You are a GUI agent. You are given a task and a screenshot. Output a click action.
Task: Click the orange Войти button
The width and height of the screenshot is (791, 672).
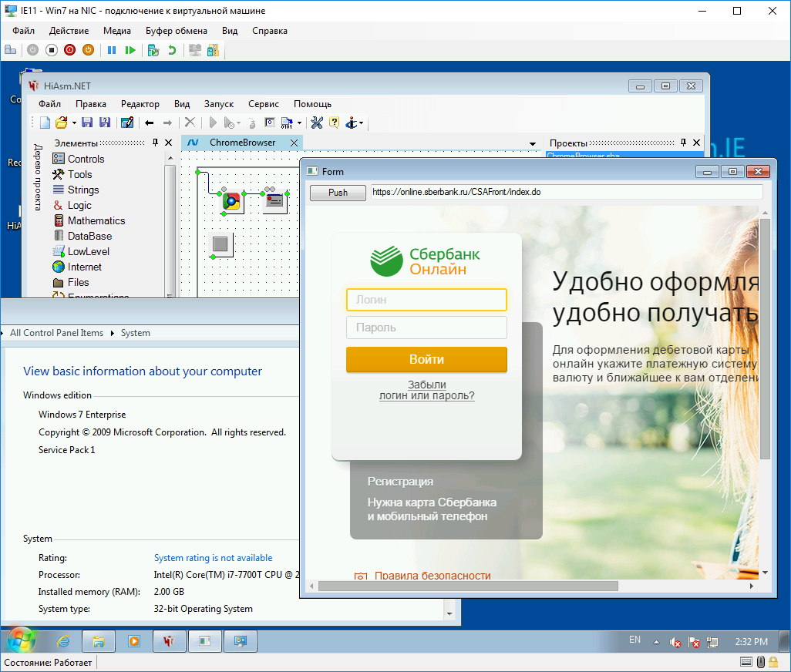(x=426, y=360)
